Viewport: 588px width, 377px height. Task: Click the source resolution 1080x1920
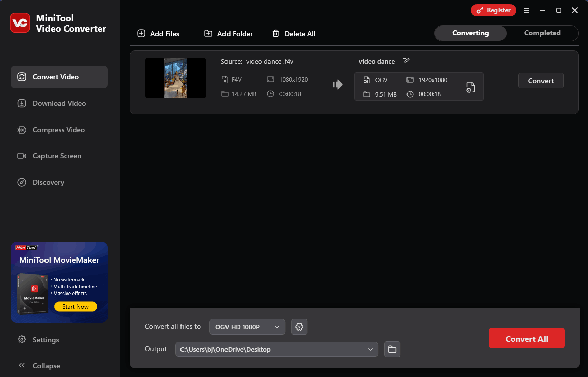point(294,79)
